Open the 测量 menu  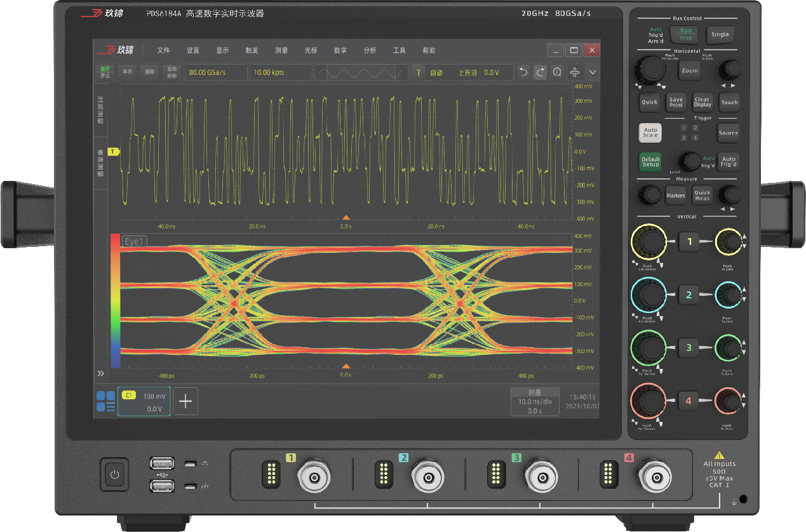click(281, 51)
